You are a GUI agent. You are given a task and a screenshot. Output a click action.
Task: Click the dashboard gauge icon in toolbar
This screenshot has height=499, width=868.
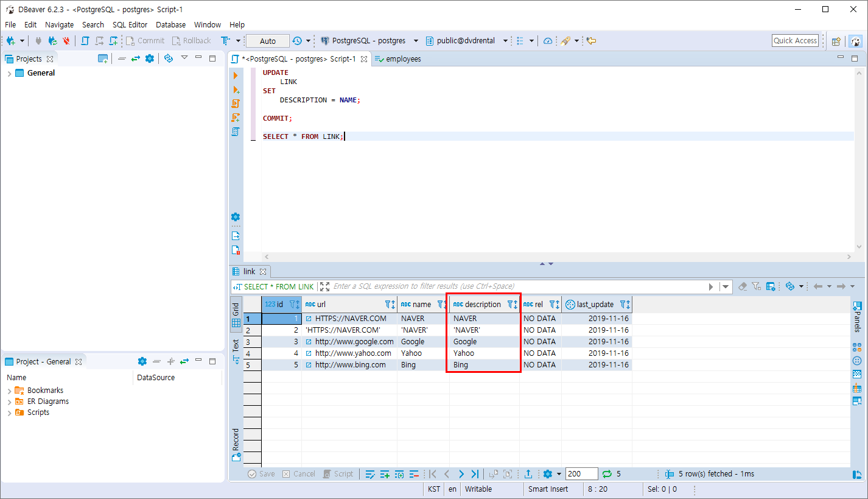tap(548, 41)
